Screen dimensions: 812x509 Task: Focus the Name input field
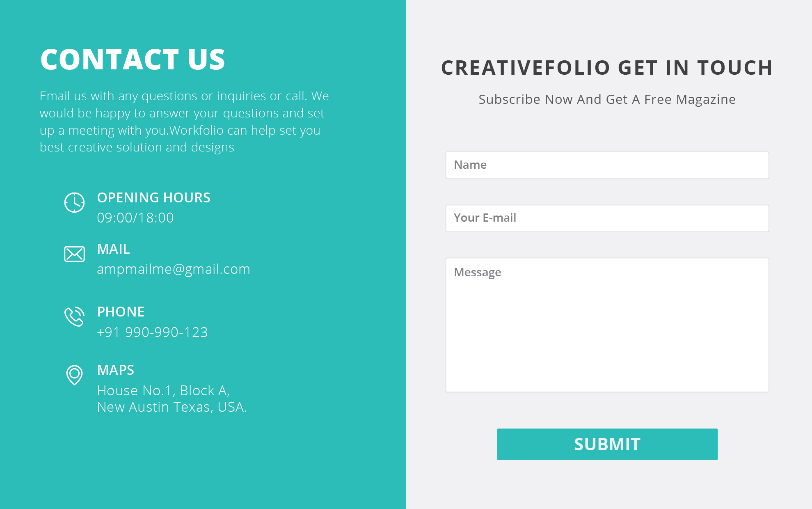click(607, 165)
